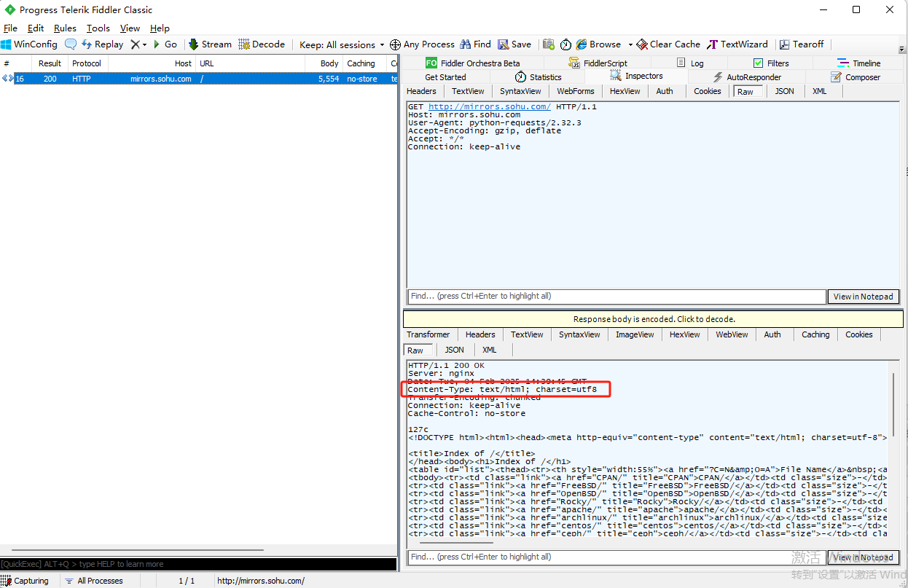The width and height of the screenshot is (908, 588).
Task: Click the timer clock toolbar icon
Action: (565, 44)
